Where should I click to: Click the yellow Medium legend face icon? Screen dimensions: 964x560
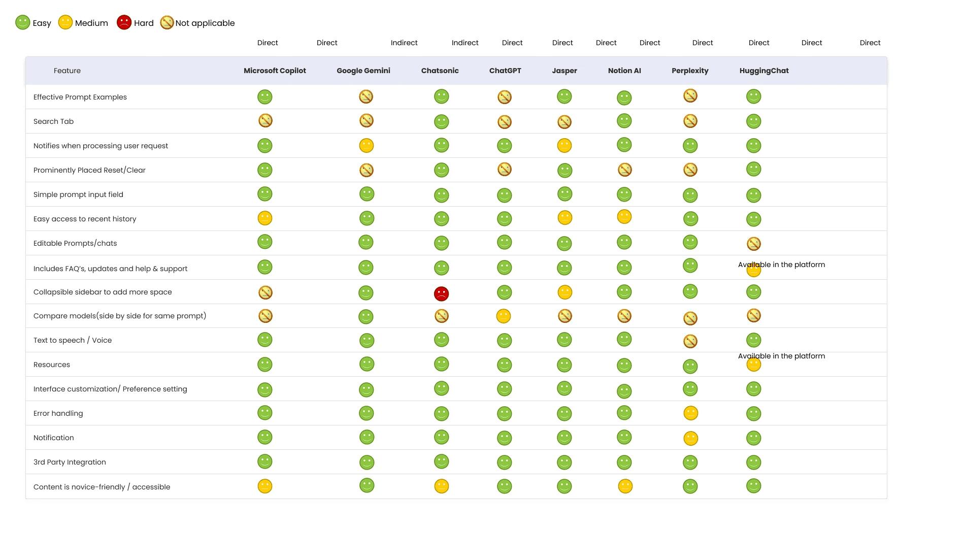65,22
